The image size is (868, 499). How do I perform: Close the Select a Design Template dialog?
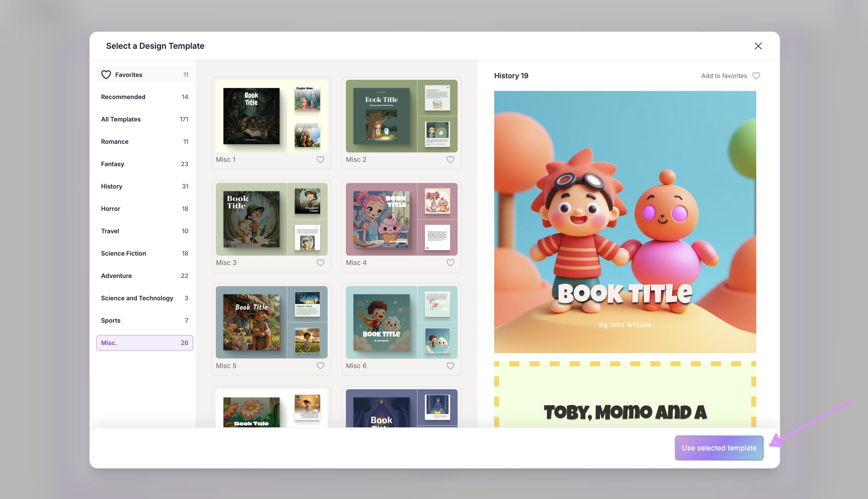758,46
